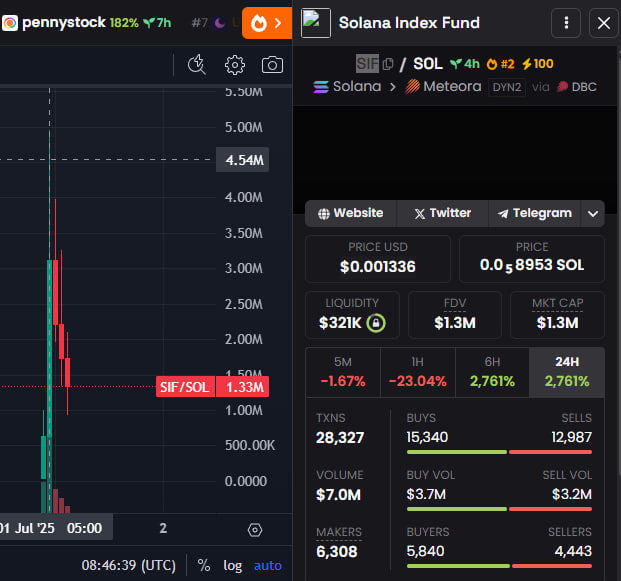Open chart indicators quick search icon
Image resolution: width=621 pixels, height=581 pixels.
pos(196,65)
